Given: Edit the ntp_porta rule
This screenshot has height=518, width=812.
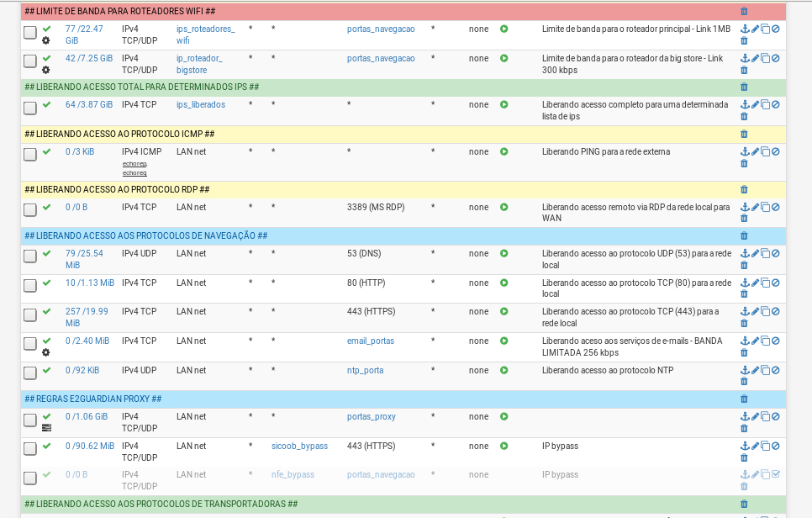Looking at the screenshot, I should coord(755,371).
